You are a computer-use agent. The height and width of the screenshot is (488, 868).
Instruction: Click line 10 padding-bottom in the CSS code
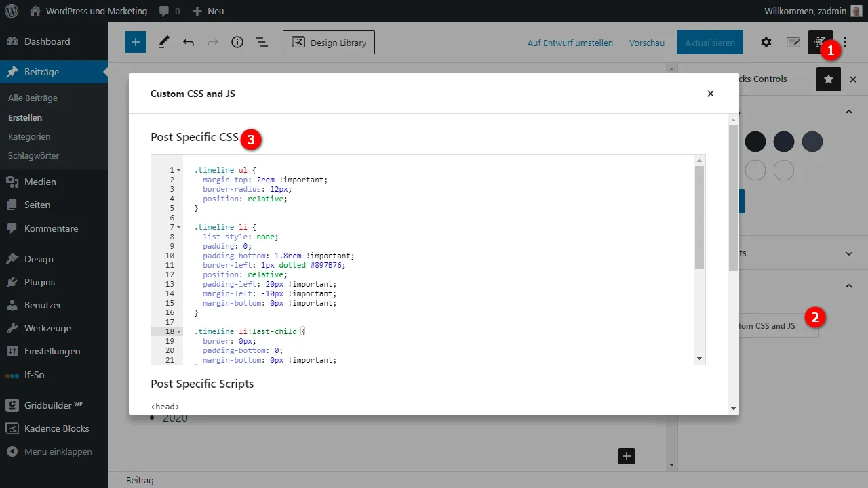278,256
